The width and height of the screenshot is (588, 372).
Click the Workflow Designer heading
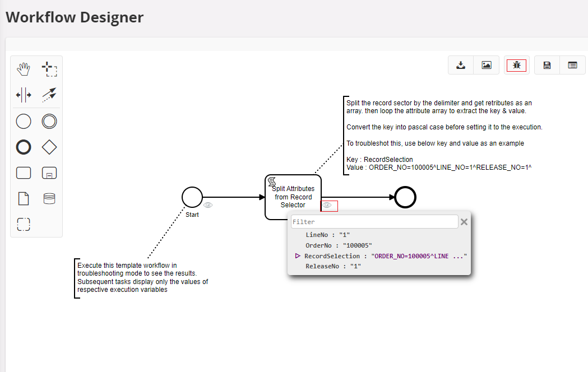coord(75,17)
